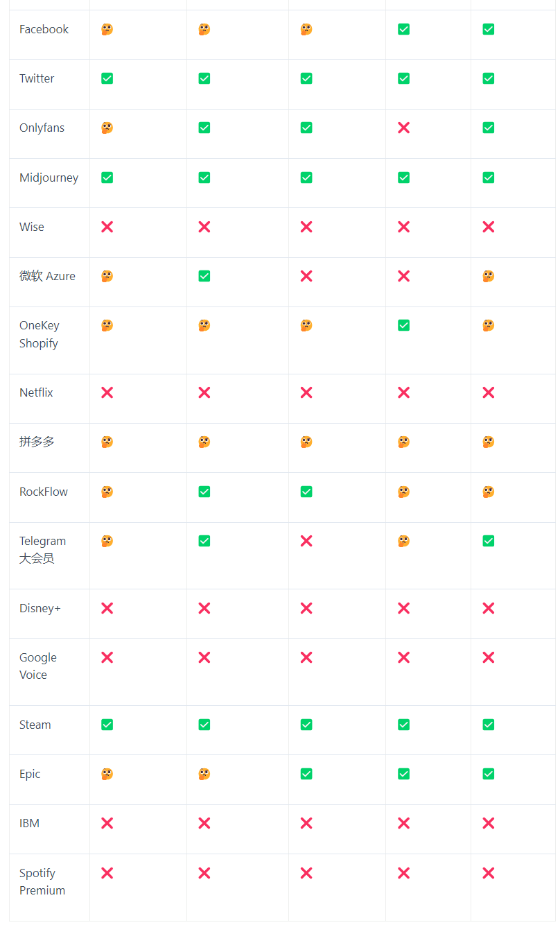The image size is (560, 934).
Task: Click the leftmost thinking emoji in the Epic row
Action: (107, 774)
